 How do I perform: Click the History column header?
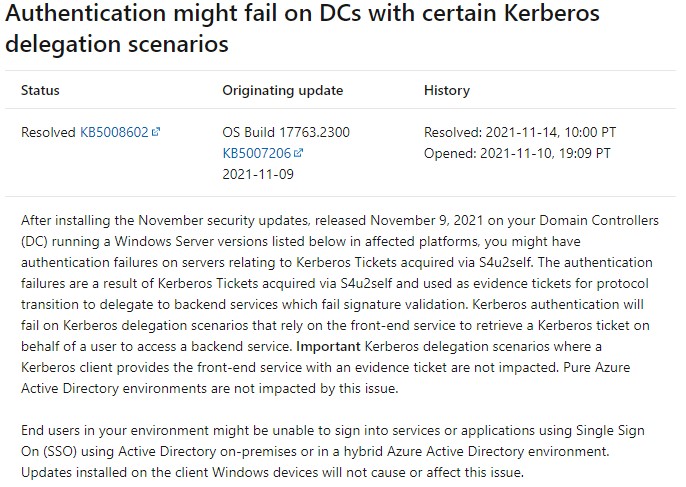click(x=447, y=90)
